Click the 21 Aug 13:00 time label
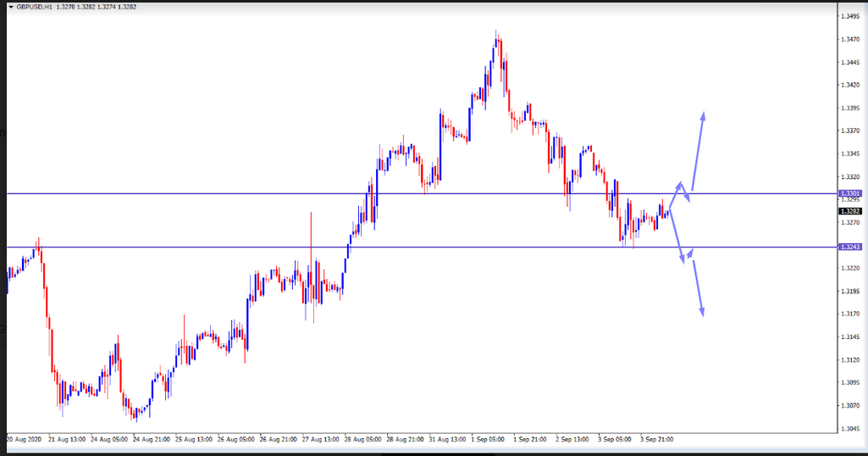The height and width of the screenshot is (456, 868). 66,439
